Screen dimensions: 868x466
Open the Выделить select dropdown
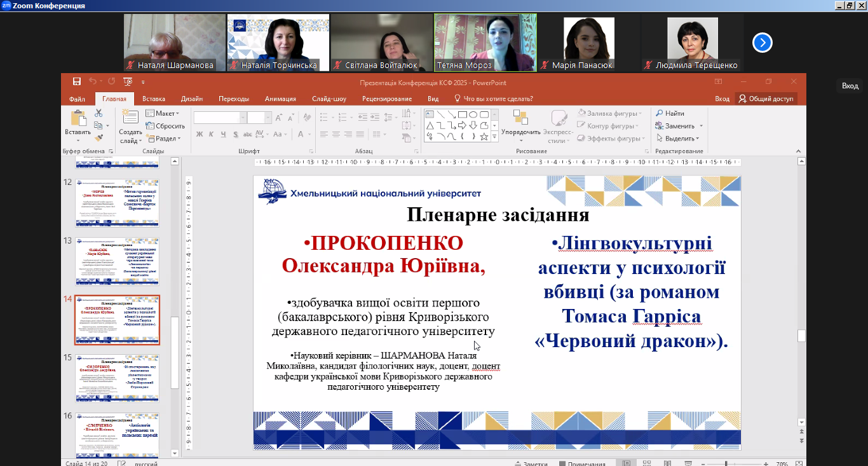pos(678,139)
